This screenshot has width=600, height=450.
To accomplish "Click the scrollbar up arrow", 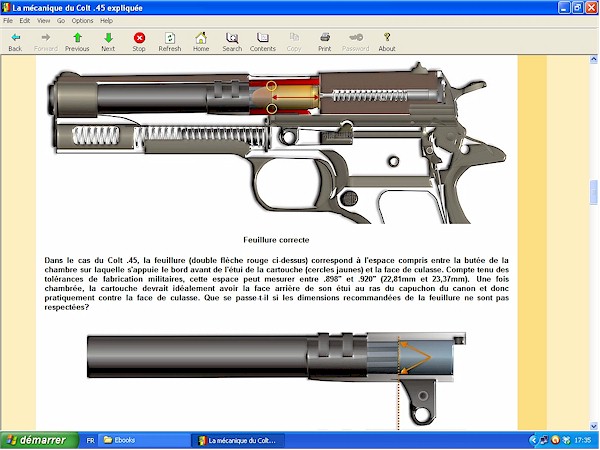I will [594, 59].
